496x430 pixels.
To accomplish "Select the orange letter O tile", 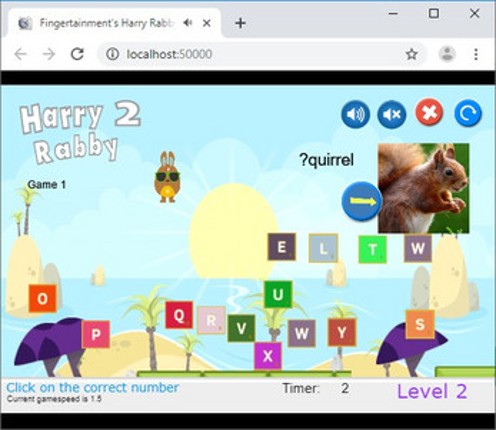I will [42, 298].
